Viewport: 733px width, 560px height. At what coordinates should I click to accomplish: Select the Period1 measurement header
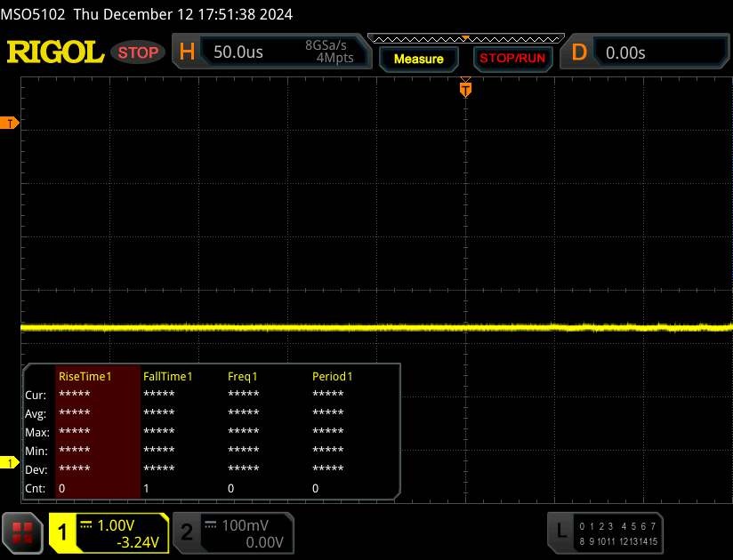(x=332, y=376)
